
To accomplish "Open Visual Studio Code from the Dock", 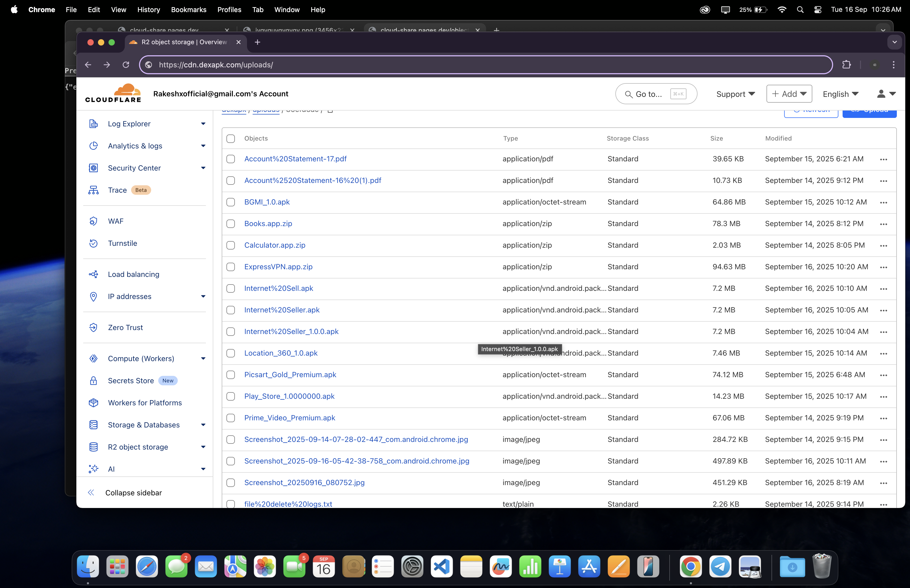I will click(x=442, y=566).
